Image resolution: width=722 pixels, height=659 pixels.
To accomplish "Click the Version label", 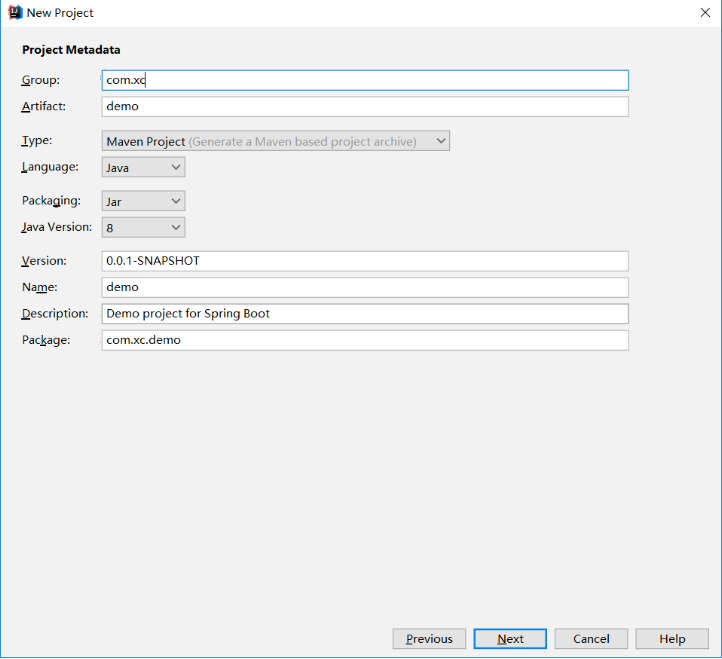I will point(44,261).
